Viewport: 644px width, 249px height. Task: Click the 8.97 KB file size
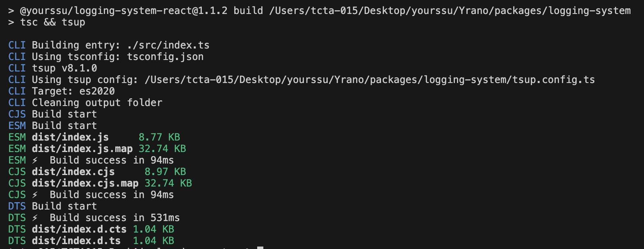coord(165,172)
